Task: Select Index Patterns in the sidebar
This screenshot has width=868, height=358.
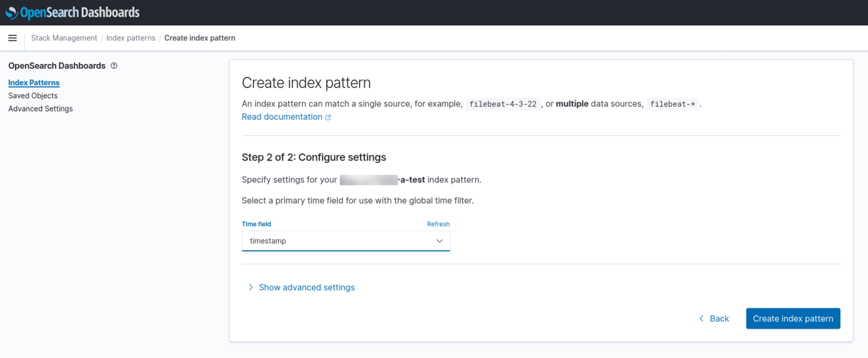Action: (x=34, y=83)
